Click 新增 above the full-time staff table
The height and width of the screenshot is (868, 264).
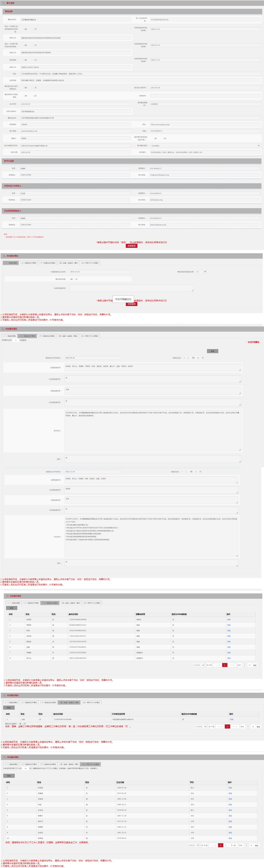(x=9, y=776)
